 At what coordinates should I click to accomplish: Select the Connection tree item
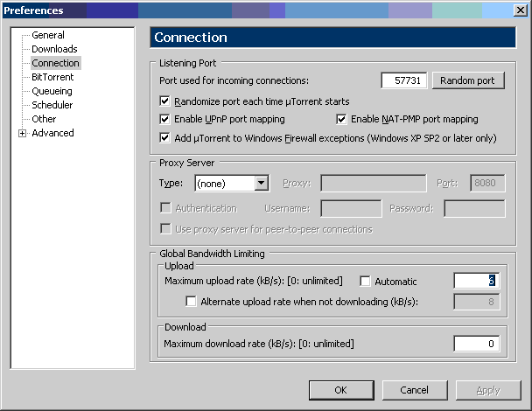click(x=55, y=63)
